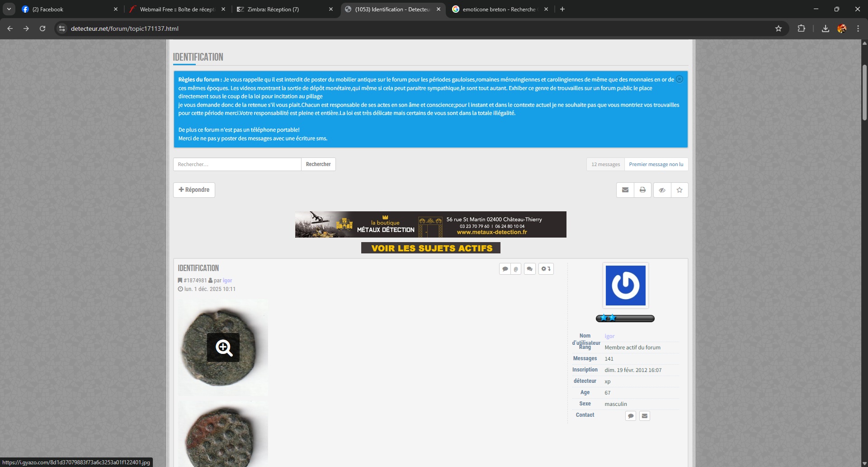Close the Webmail Free tab
The image size is (868, 467).
[223, 9]
